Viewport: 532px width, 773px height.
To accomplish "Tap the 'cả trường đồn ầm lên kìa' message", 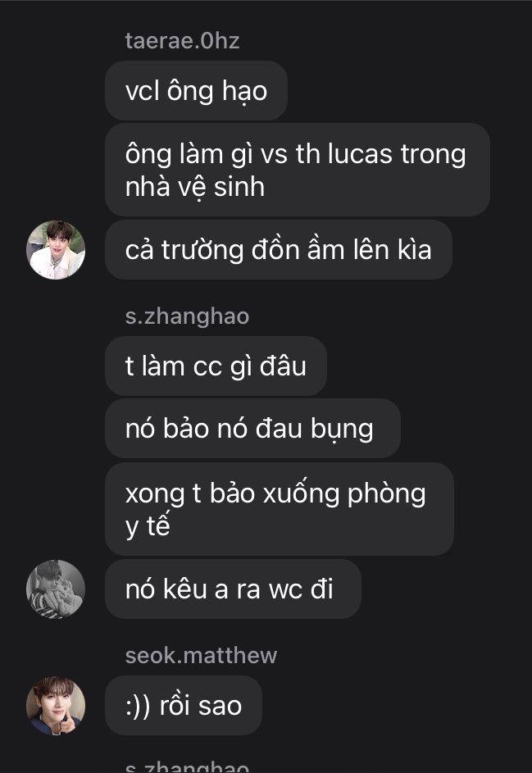I will pyautogui.click(x=279, y=250).
